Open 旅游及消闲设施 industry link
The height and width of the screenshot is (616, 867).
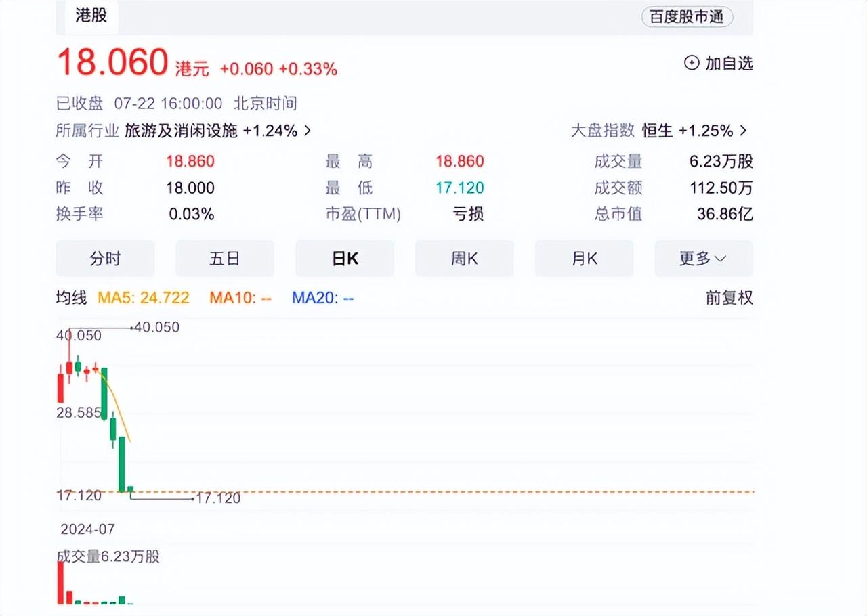(x=181, y=131)
